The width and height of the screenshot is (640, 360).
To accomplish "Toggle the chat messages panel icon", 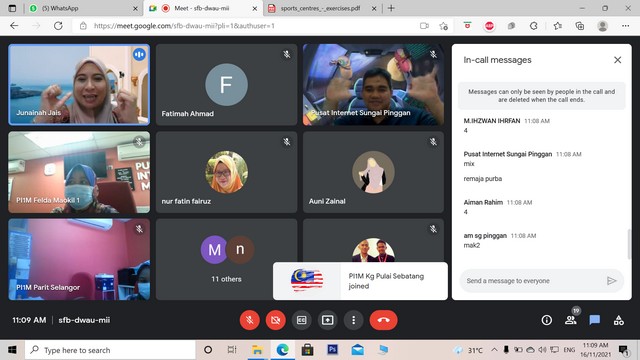I will tap(595, 320).
